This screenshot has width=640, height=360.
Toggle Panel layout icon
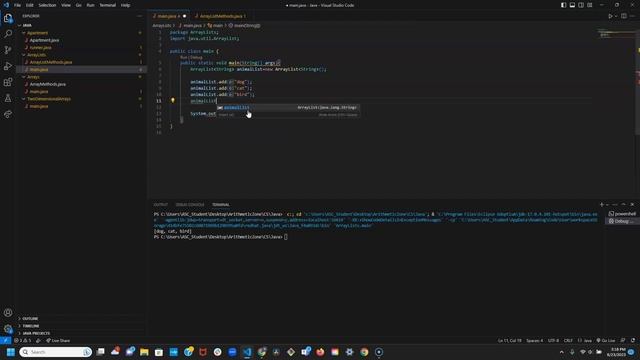click(572, 5)
